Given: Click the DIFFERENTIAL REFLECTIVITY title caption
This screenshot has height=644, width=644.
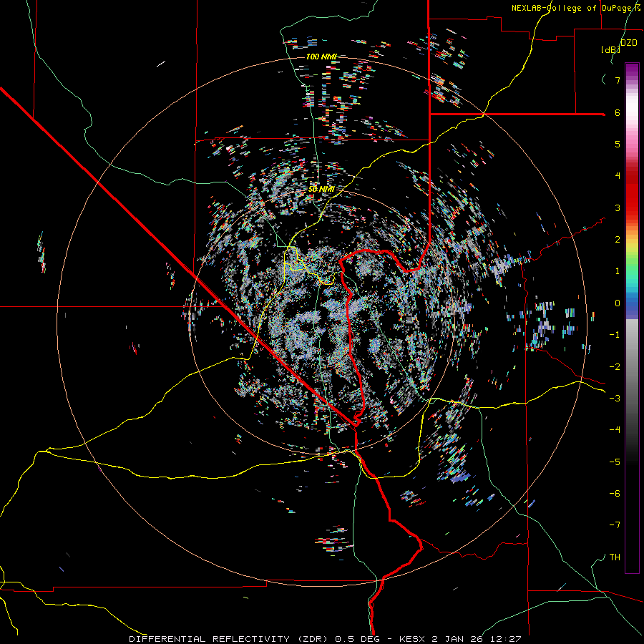Looking at the screenshot, I should (325, 639).
